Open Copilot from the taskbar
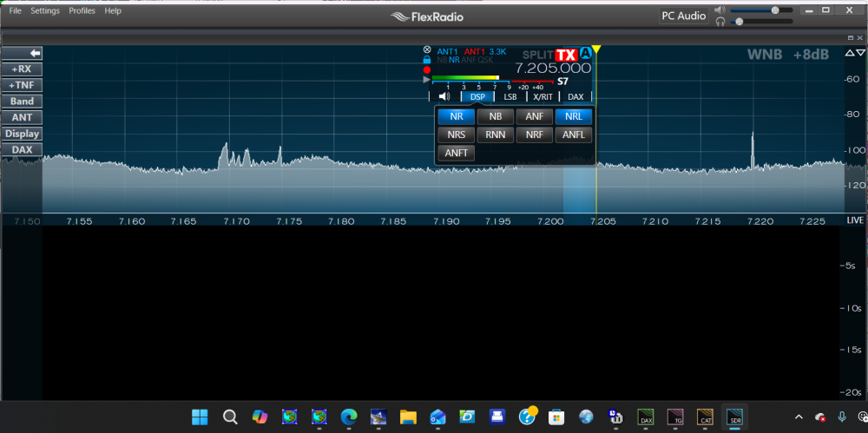868x433 pixels. pos(260,416)
